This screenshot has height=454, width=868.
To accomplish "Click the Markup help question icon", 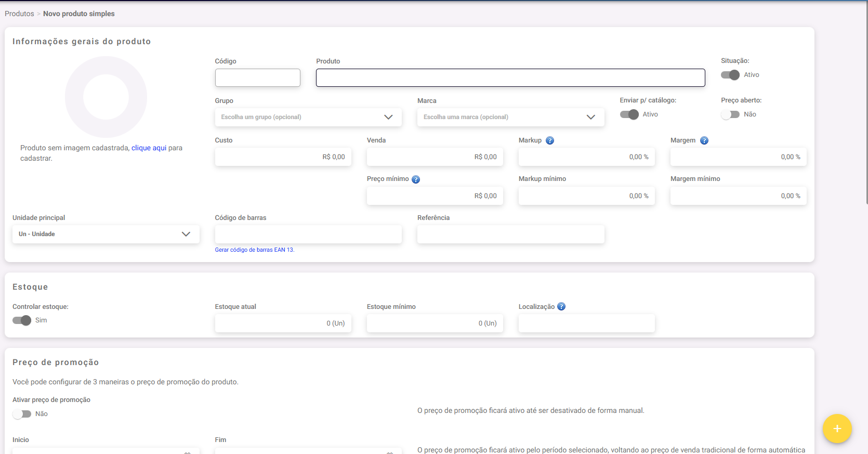I will click(x=550, y=140).
